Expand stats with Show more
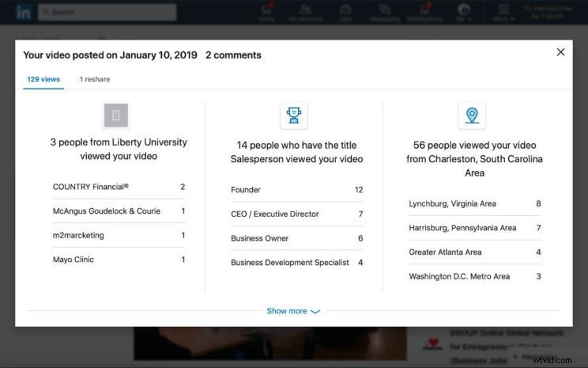This screenshot has width=588, height=368. click(293, 311)
